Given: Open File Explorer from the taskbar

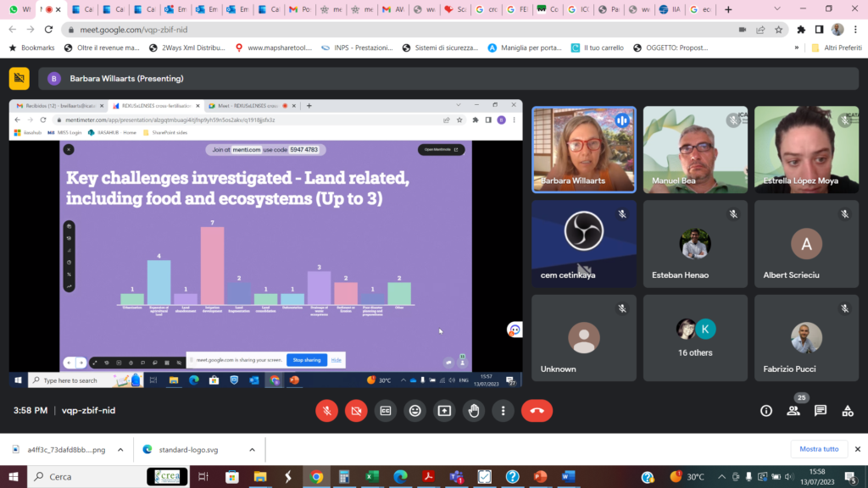Looking at the screenshot, I should click(x=260, y=476).
